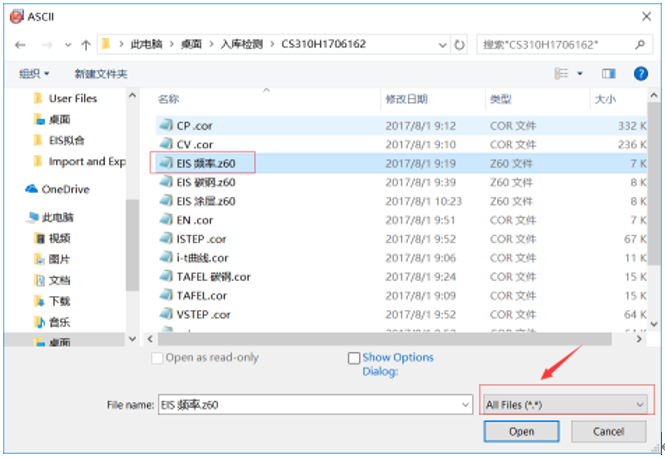Select file CP .cor
Viewport: 665px width, 458px height.
401,126
